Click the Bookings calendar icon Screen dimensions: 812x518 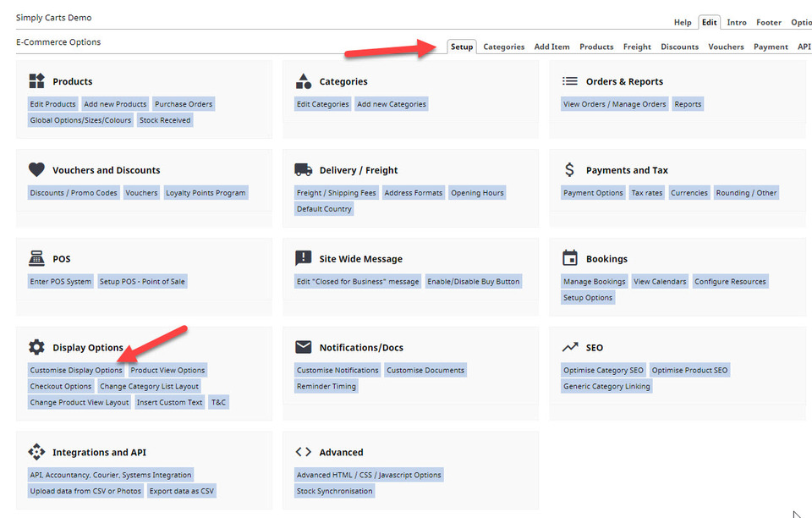[x=569, y=257]
